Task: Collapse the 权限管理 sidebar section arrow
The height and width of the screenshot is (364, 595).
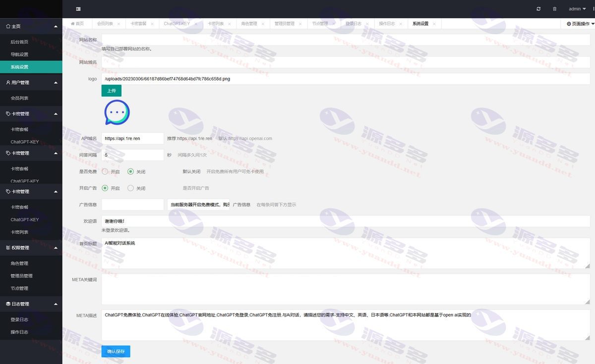Action: pos(56,248)
